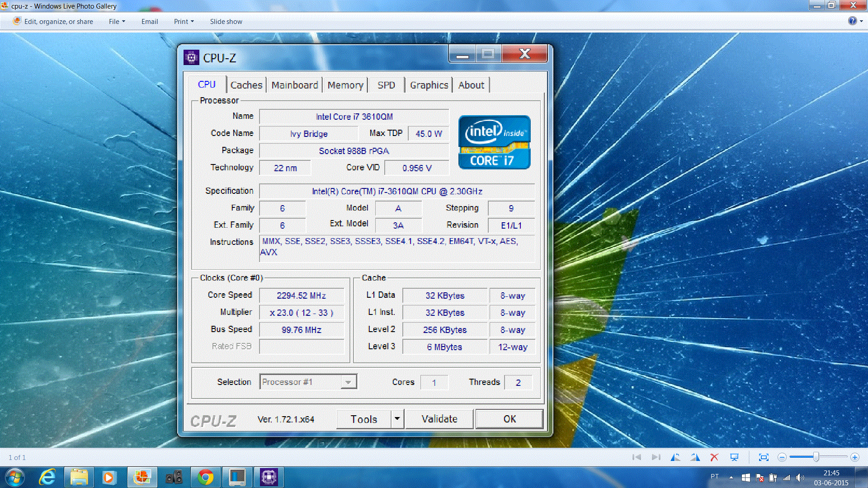Viewport: 868px width, 488px height.
Task: Show hidden icons in system tray
Action: tap(731, 477)
